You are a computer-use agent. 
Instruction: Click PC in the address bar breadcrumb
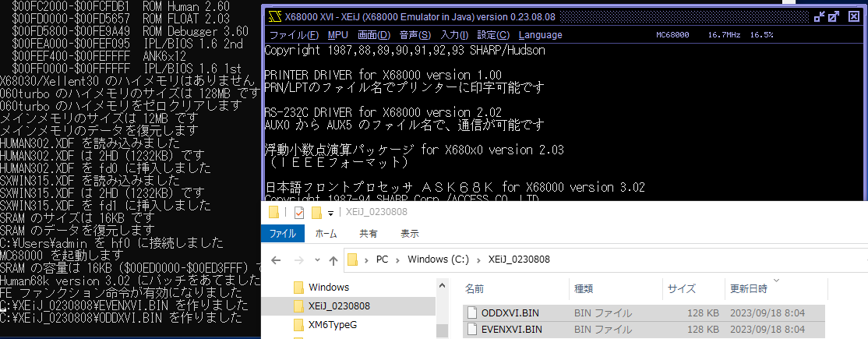click(382, 260)
